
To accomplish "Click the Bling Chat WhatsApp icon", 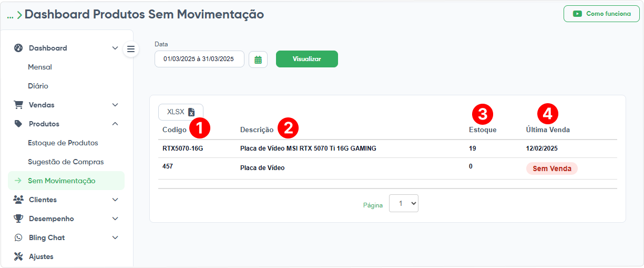I will pos(18,237).
